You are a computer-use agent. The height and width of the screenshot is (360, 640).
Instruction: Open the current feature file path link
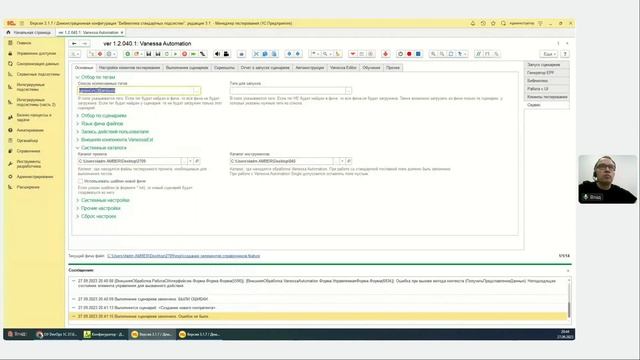pos(184,256)
